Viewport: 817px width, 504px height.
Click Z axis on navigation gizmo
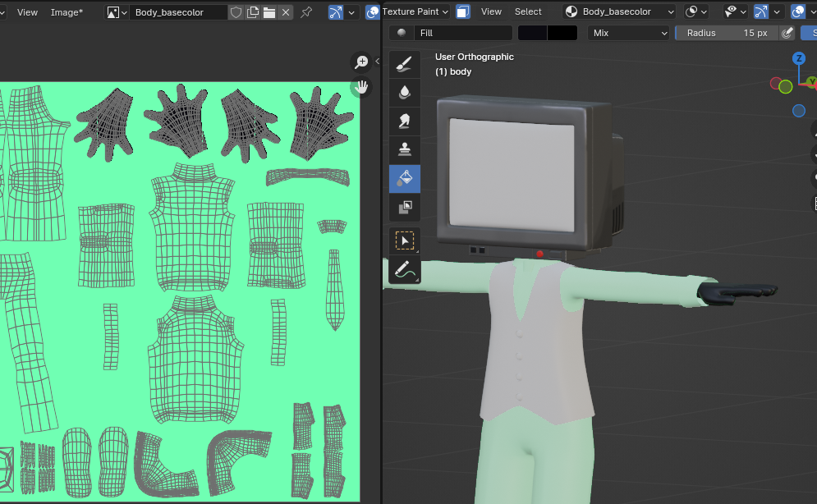pyautogui.click(x=799, y=58)
